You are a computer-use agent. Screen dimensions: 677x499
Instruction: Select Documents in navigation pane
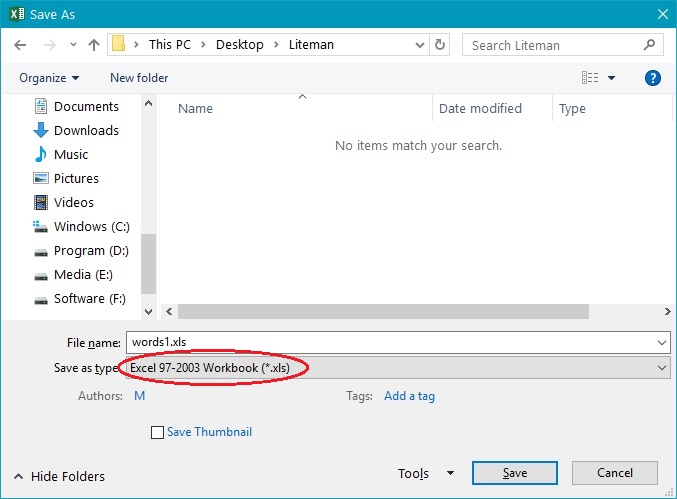tap(86, 106)
